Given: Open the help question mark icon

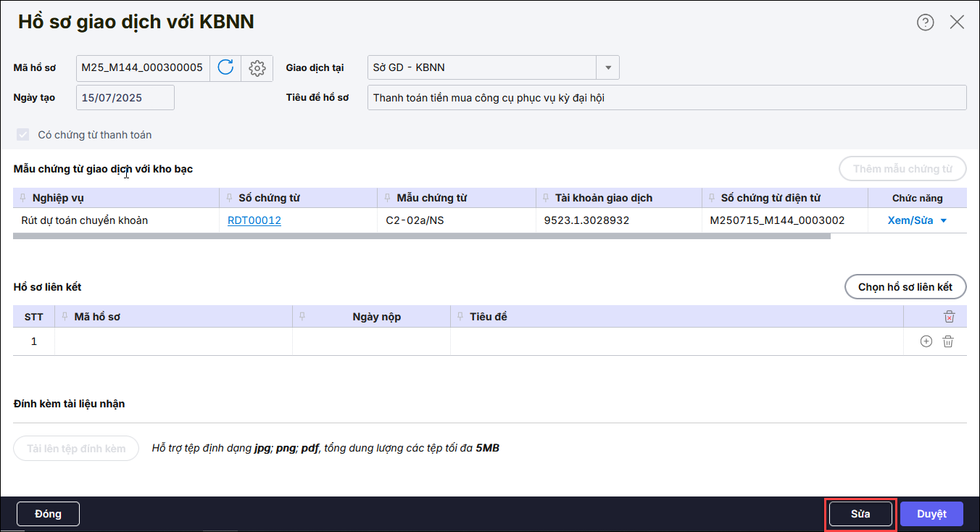Looking at the screenshot, I should coord(925,22).
